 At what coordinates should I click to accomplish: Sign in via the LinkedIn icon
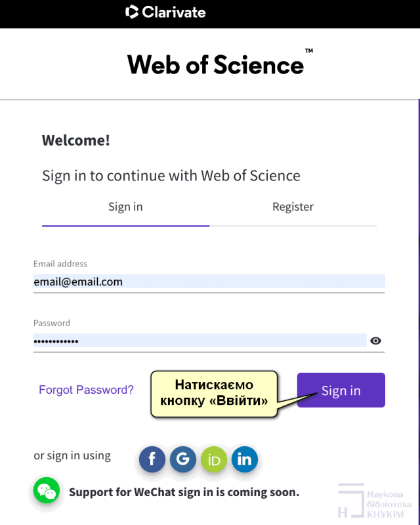(244, 459)
